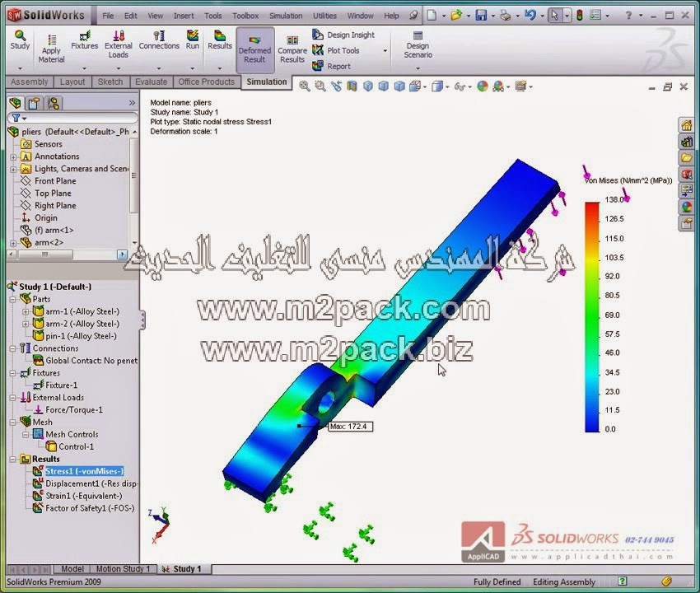Screen dimensions: 700x593
Task: Switch to the Model tab
Action: point(72,569)
